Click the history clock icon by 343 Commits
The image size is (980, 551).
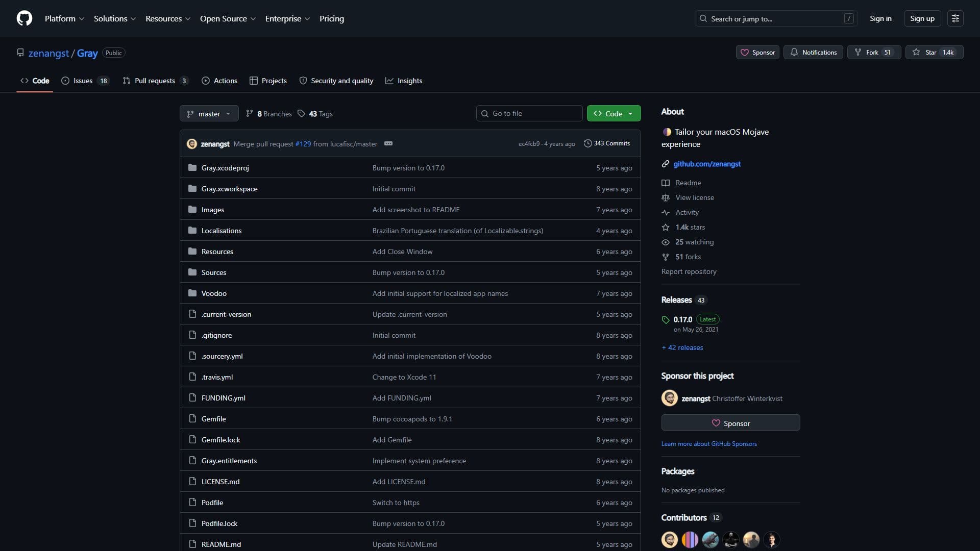tap(588, 143)
